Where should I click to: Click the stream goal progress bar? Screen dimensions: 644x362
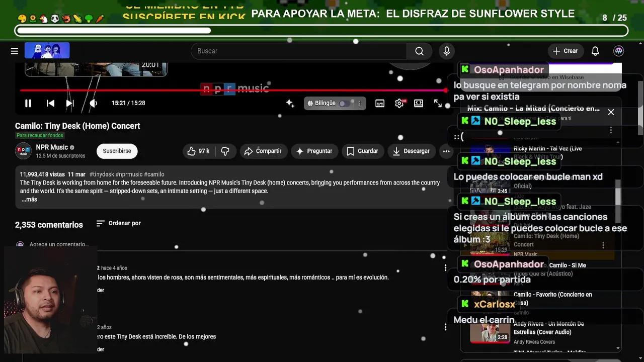point(321,31)
